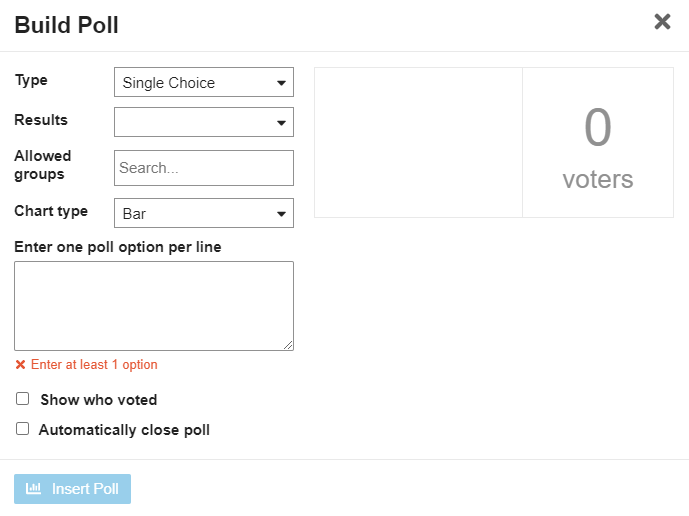Enable Show who voted checkbox
Viewport: 689px width, 516px height.
click(22, 399)
